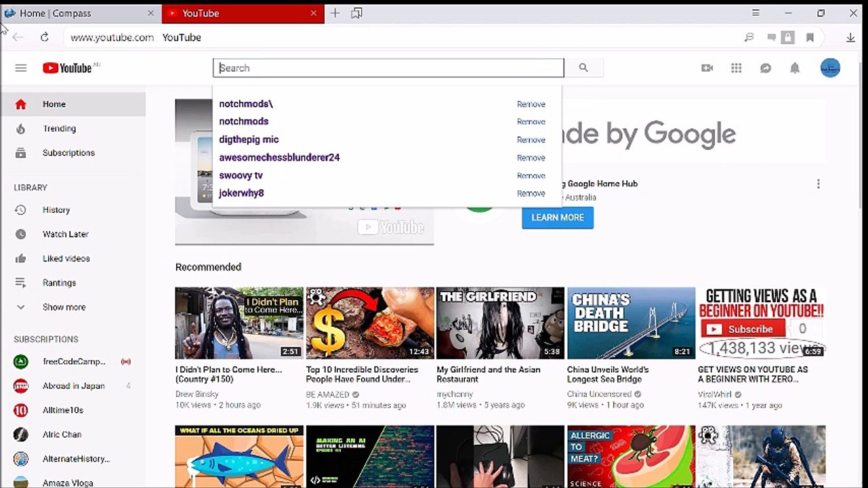The height and width of the screenshot is (488, 868).
Task: Open the Getting Views as a Beginner thumbnail
Action: click(x=762, y=323)
